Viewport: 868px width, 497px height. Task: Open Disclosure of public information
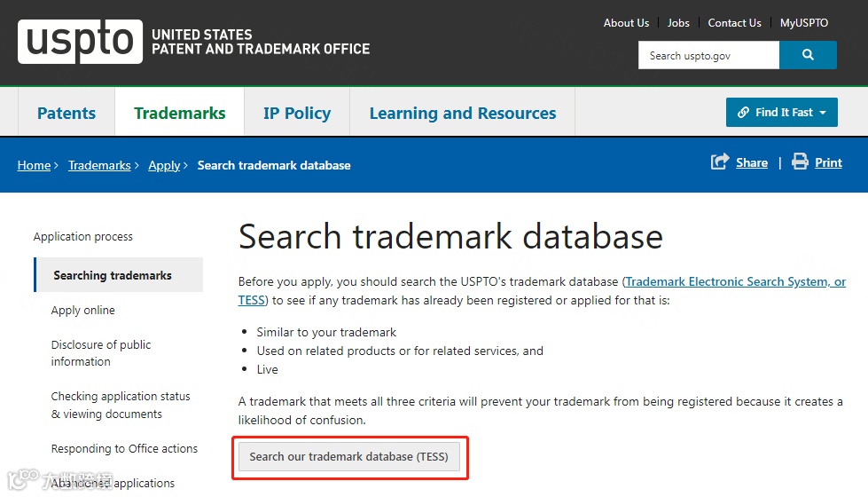(101, 353)
